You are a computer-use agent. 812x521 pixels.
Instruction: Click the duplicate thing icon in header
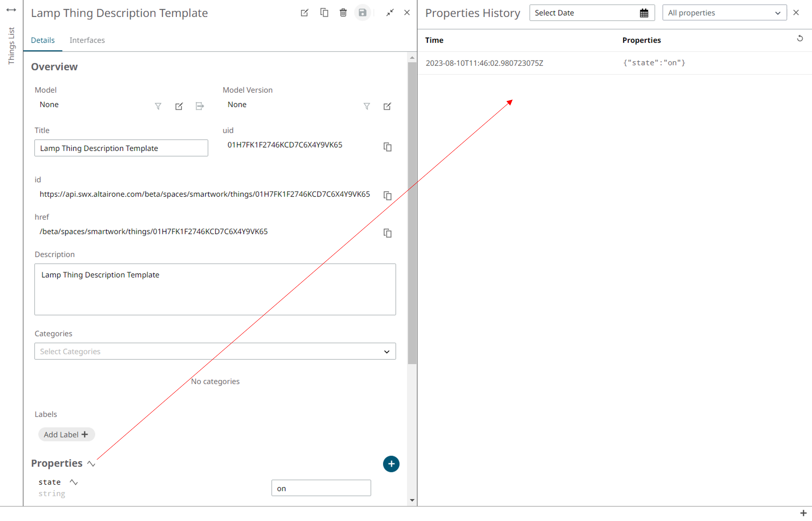coord(324,13)
